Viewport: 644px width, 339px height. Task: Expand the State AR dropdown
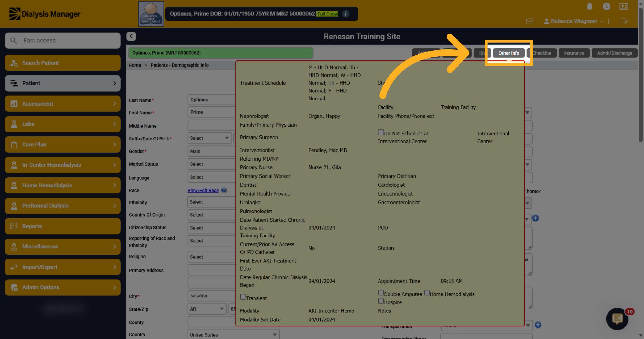[x=207, y=309]
